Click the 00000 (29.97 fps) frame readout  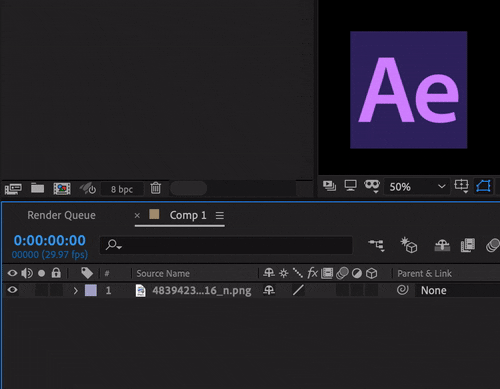click(50, 255)
